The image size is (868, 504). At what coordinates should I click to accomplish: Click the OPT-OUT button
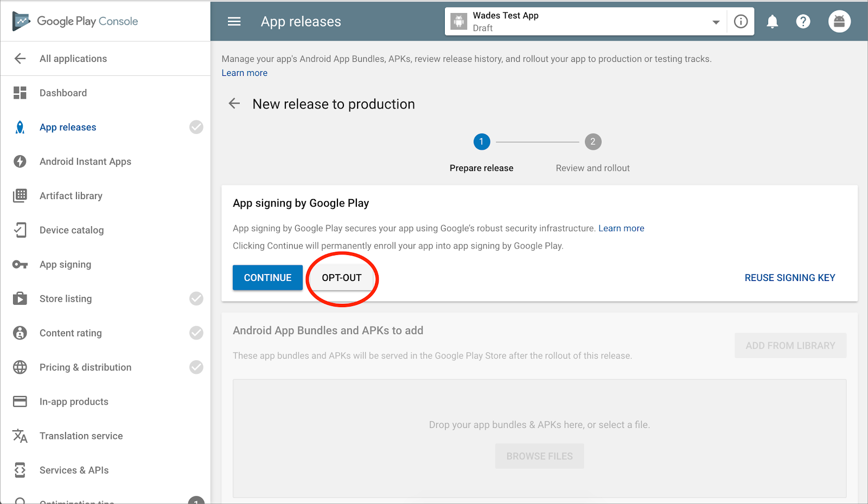tap(342, 277)
